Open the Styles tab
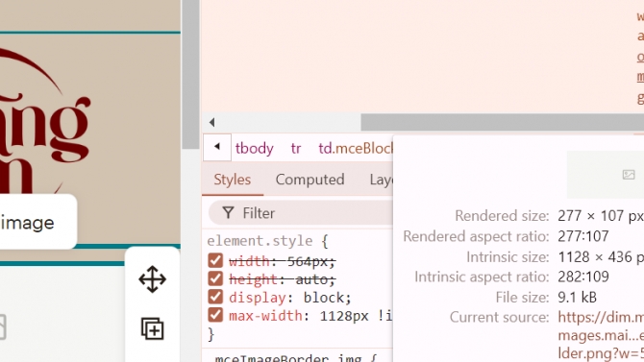 [x=233, y=180]
